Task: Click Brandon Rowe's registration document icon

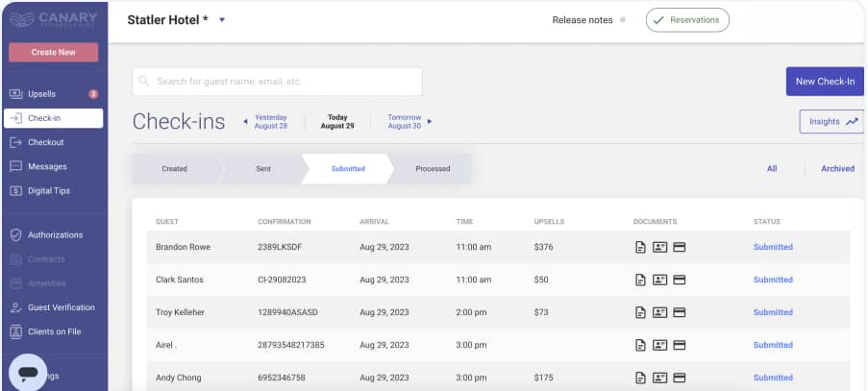Action: click(x=640, y=248)
